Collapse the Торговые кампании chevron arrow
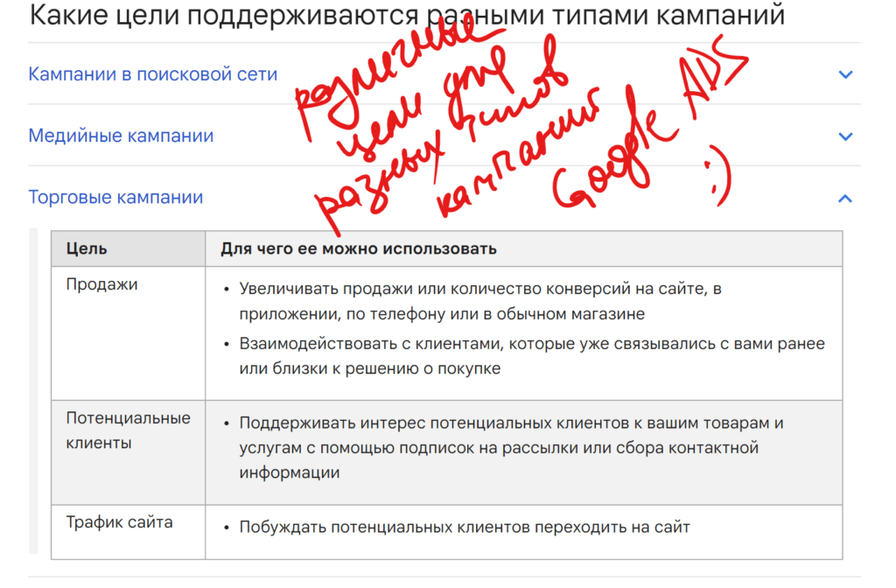Screen dimensions: 896x588 click(845, 199)
